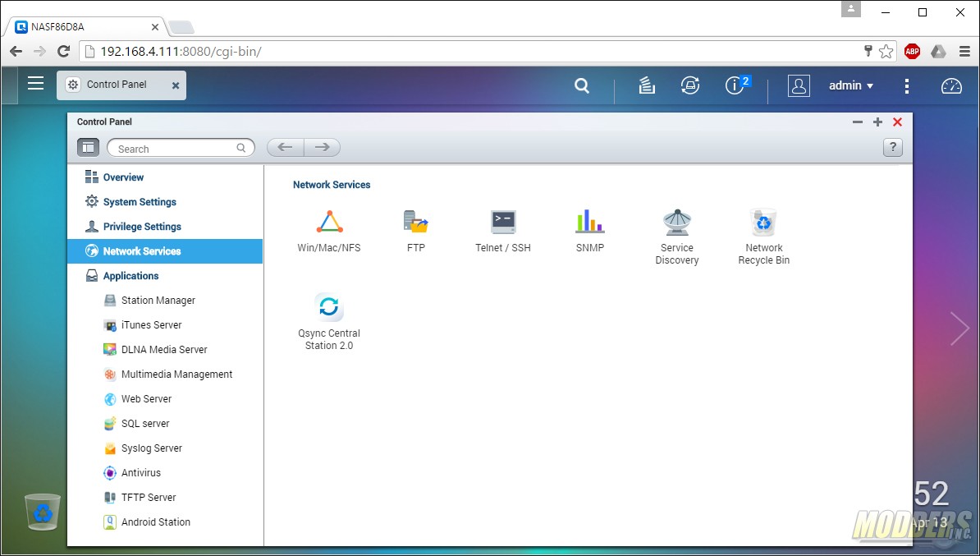Open a new browser tab
The width and height of the screenshot is (980, 556).
pyautogui.click(x=181, y=28)
